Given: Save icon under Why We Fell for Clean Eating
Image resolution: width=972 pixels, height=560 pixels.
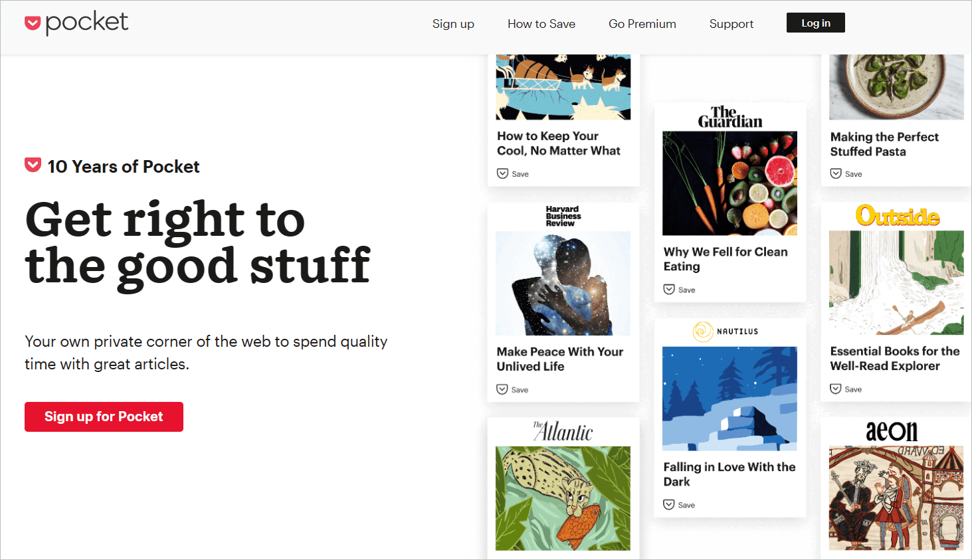Looking at the screenshot, I should (x=669, y=290).
